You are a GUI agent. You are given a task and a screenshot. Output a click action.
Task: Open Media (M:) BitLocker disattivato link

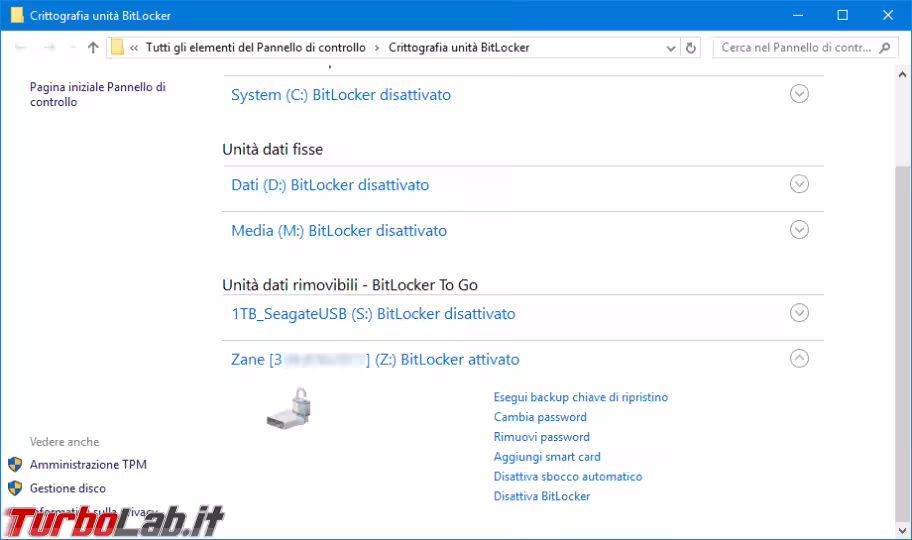pyautogui.click(x=339, y=231)
